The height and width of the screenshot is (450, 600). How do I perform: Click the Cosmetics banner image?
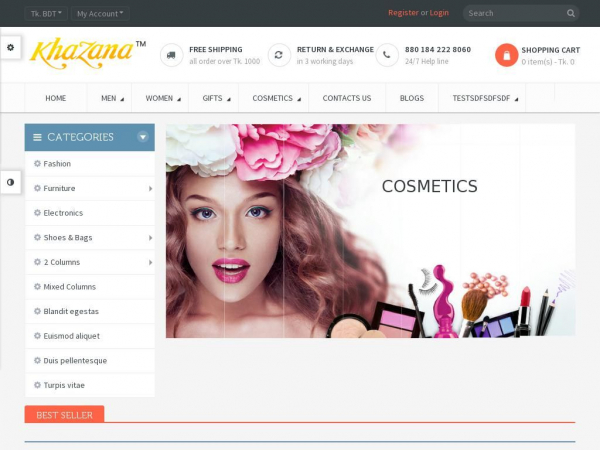tap(370, 231)
